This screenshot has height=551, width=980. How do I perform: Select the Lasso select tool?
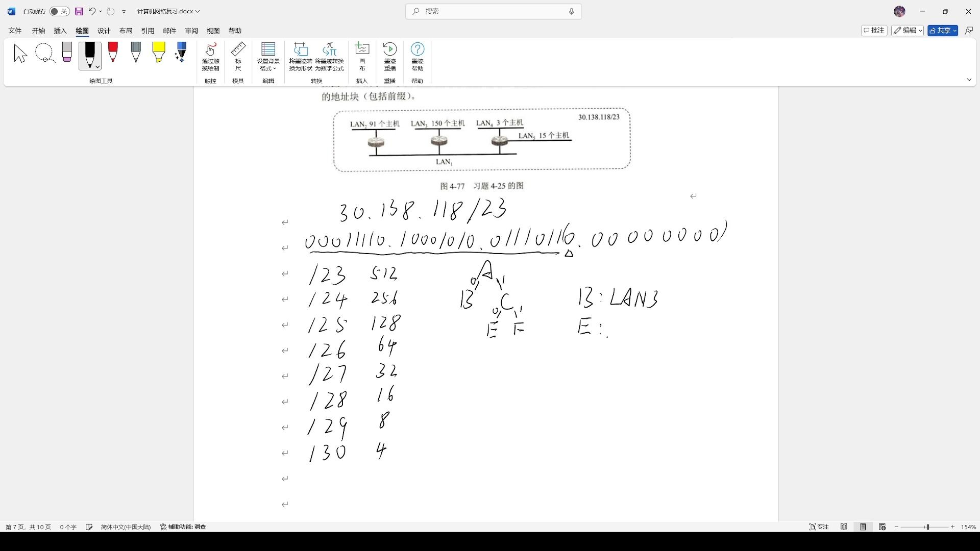(44, 54)
